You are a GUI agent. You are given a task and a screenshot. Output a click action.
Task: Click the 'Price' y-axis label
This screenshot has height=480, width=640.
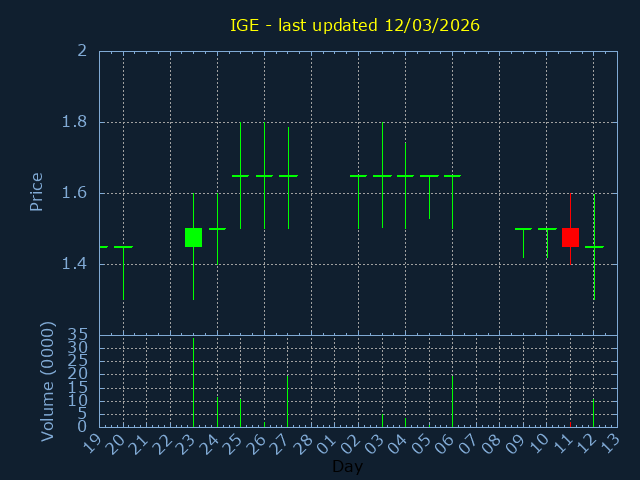[x=37, y=192]
